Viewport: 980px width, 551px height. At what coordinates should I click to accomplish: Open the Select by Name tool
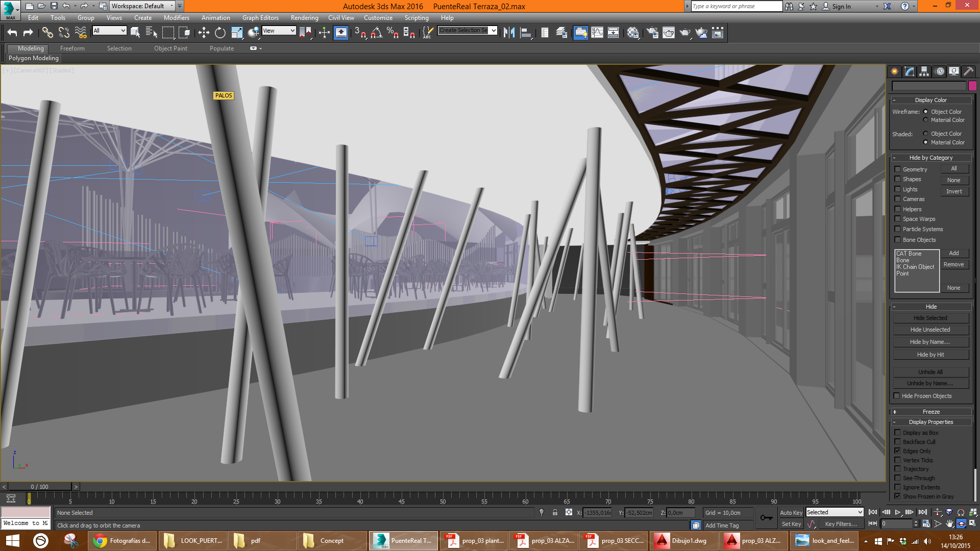pyautogui.click(x=152, y=33)
